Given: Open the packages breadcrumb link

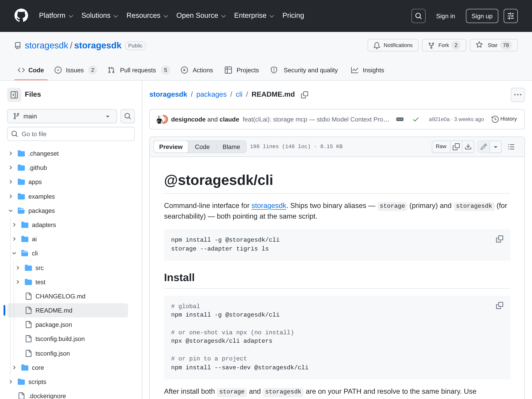Looking at the screenshot, I should tap(211, 94).
